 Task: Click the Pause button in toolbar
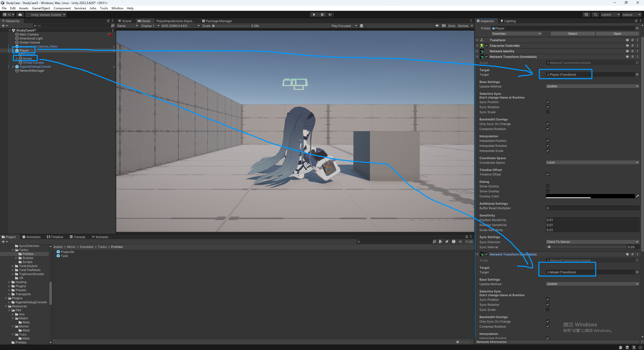pyautogui.click(x=322, y=15)
